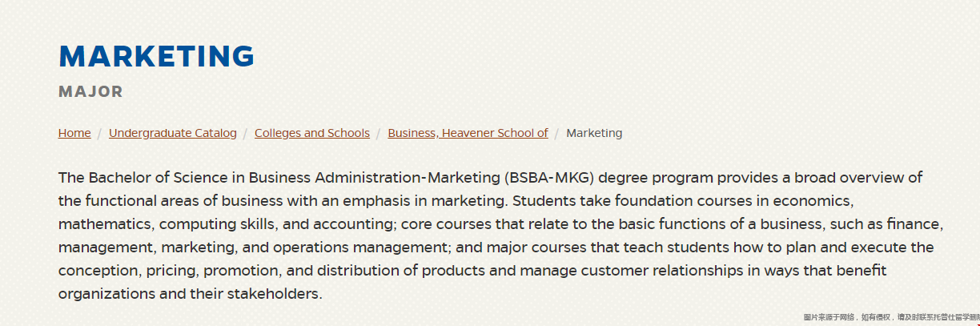Click the slash separator after Home
The width and height of the screenshot is (980, 326).
tap(100, 133)
